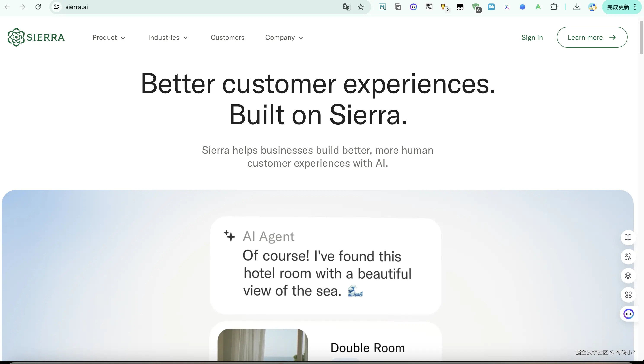Open the floating four-squares apps icon
Image resolution: width=644 pixels, height=364 pixels.
(628, 295)
